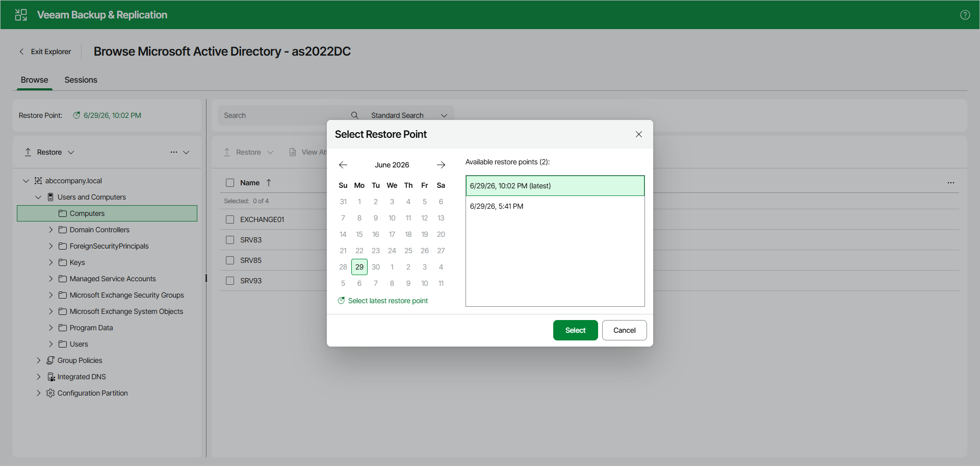Select day 22 in the calendar

(x=359, y=251)
